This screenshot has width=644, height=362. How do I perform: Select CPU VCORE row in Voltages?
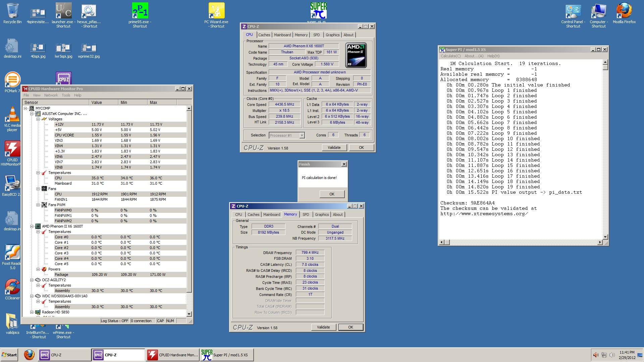[x=120, y=135]
